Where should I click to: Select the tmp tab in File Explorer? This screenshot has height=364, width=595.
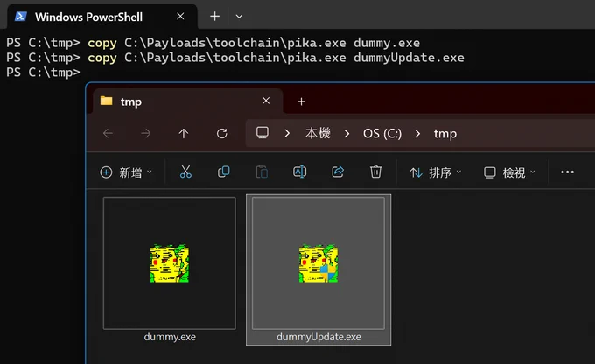pyautogui.click(x=188, y=101)
